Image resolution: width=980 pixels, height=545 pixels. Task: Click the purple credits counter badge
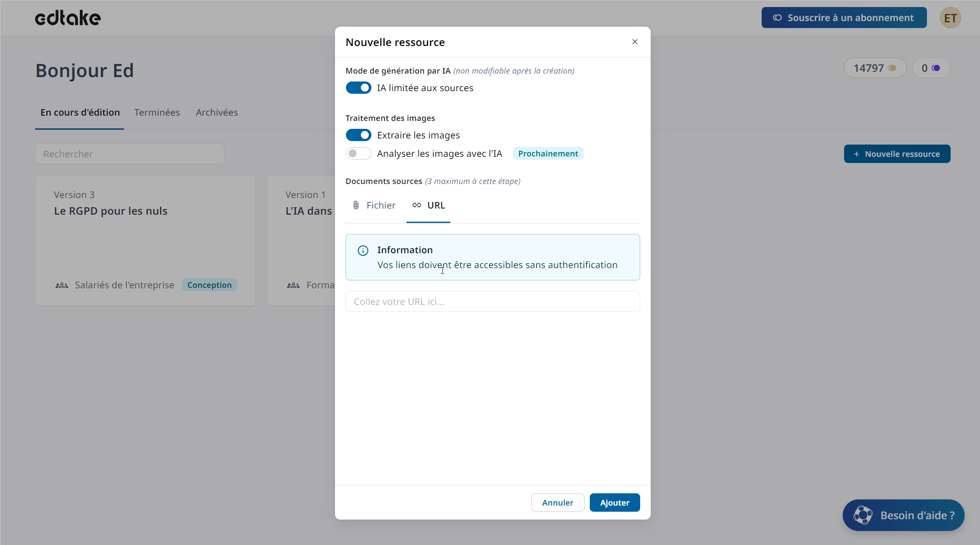pos(930,68)
